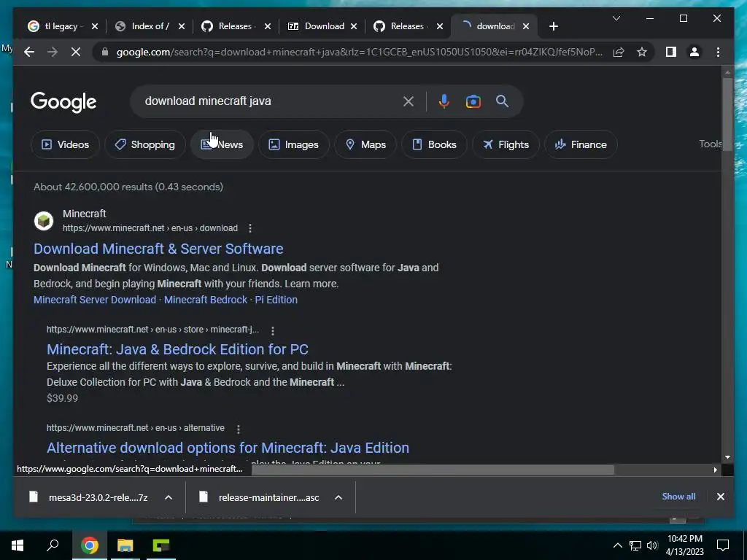Viewport: 747px width, 560px height.
Task: Open options for the store minecraft result
Action: pos(273,330)
